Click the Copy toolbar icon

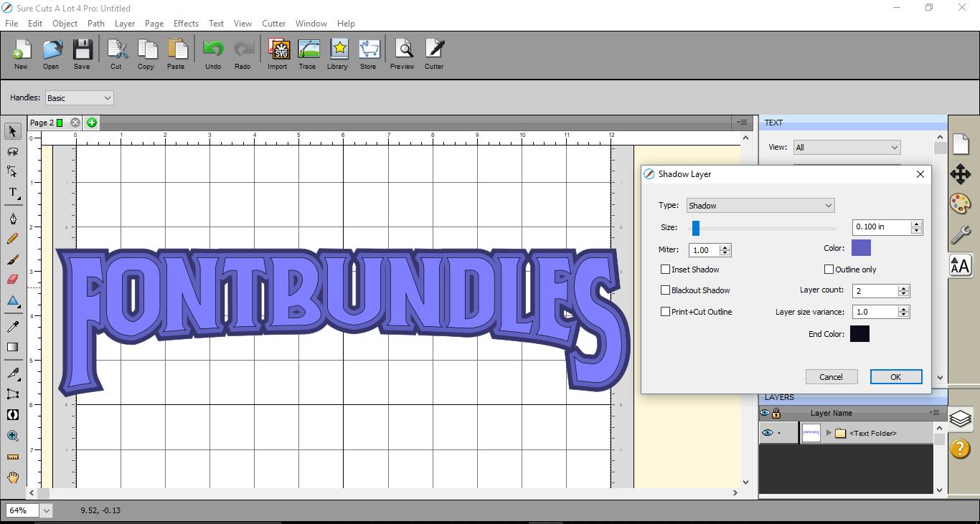pyautogui.click(x=146, y=49)
